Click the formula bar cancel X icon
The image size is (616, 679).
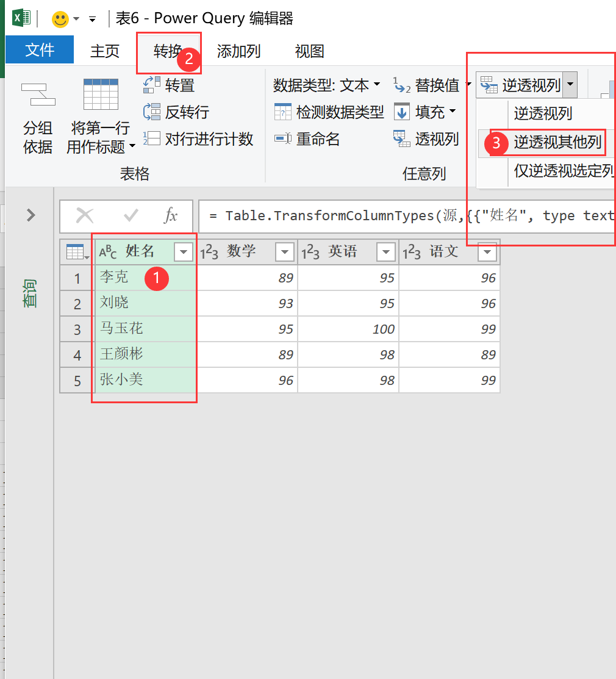[85, 215]
